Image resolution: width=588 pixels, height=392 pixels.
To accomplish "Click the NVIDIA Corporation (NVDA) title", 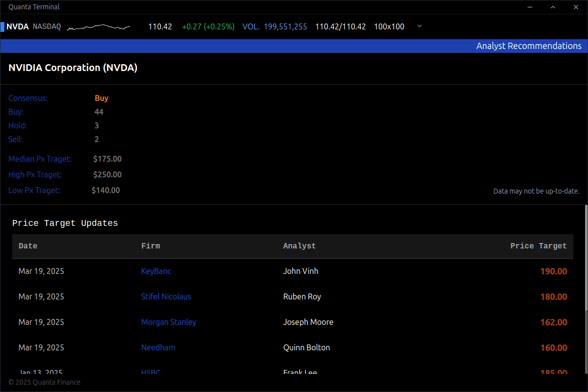I will pos(73,68).
